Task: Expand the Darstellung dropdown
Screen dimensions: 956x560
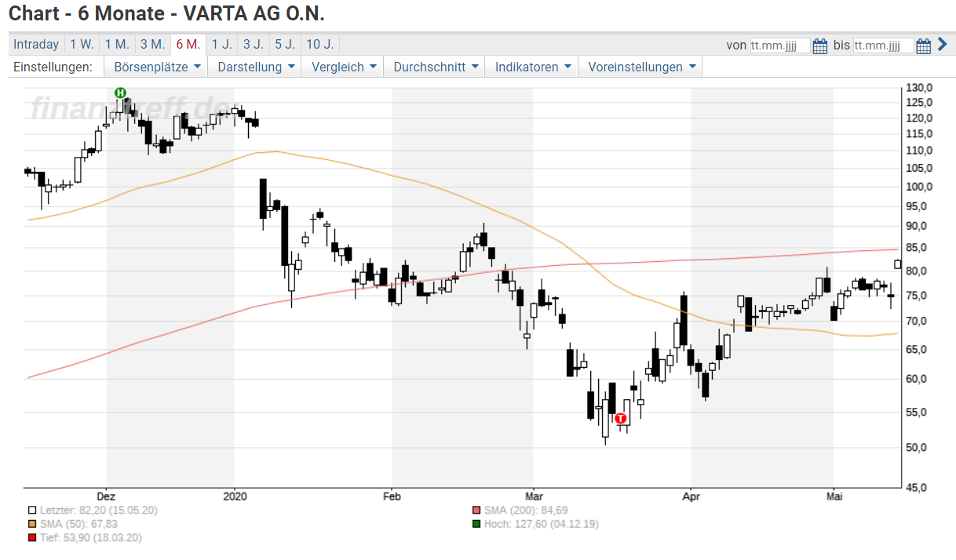Action: coord(256,67)
